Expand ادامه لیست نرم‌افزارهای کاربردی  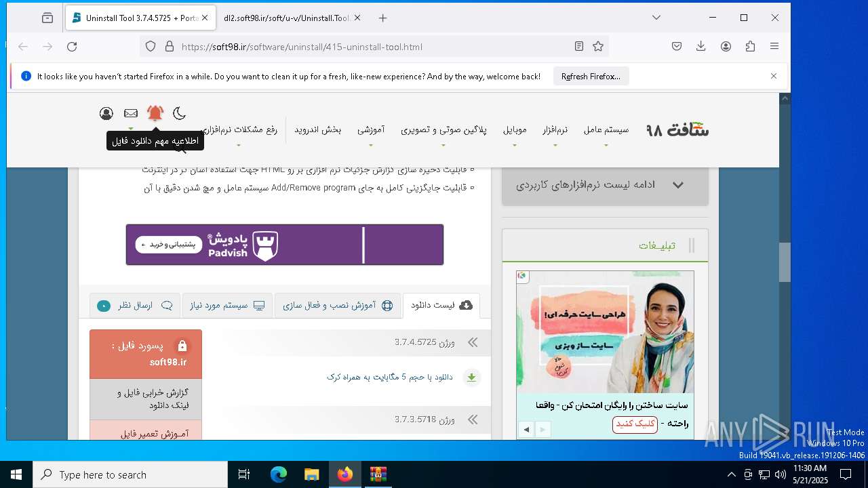click(x=605, y=184)
